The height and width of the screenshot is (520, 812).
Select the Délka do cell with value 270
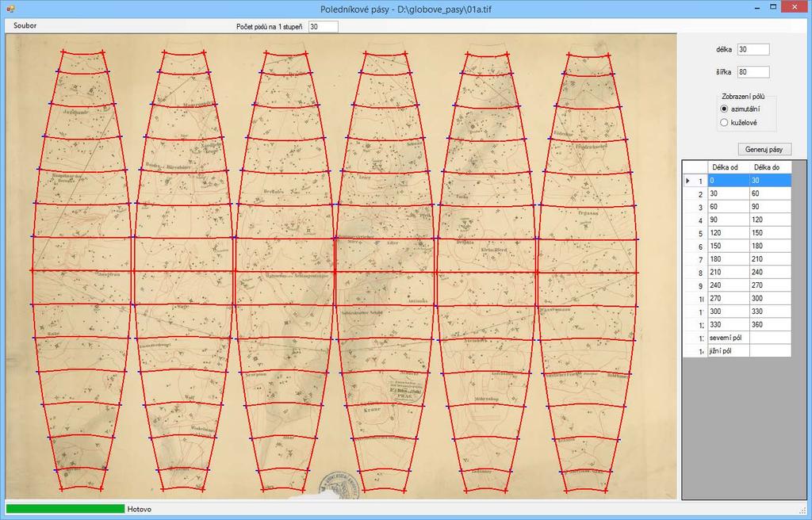click(770, 285)
